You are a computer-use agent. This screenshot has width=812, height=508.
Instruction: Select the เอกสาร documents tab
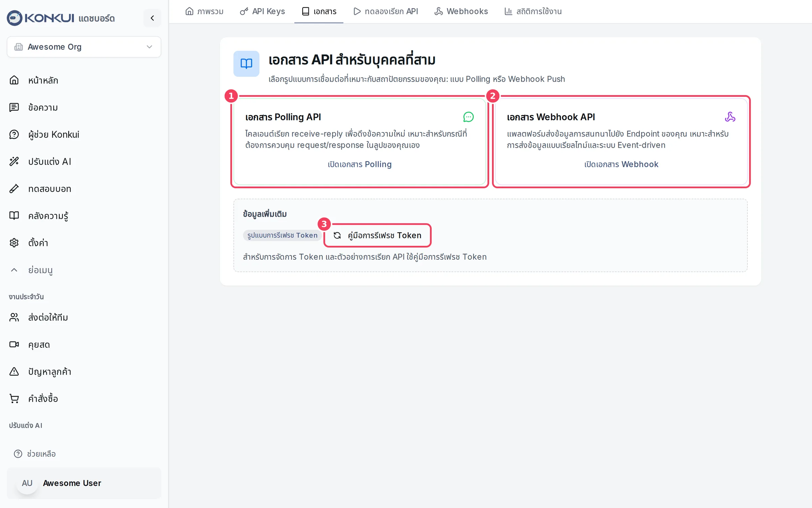pos(319,12)
